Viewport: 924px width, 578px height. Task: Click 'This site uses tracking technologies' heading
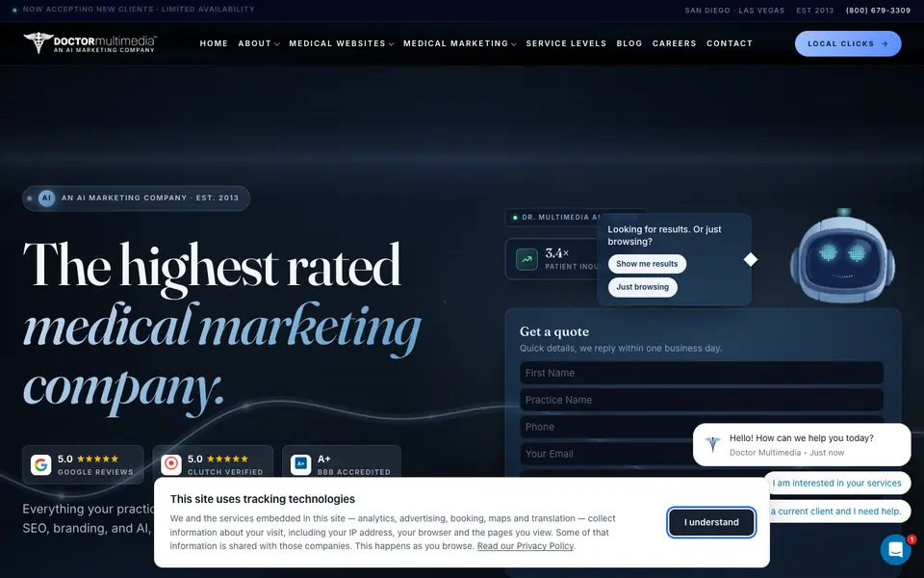262,499
